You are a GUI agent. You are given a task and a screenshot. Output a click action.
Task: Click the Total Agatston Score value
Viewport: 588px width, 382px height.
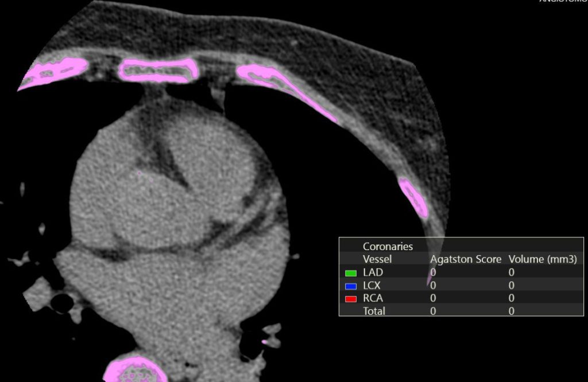[x=433, y=311]
